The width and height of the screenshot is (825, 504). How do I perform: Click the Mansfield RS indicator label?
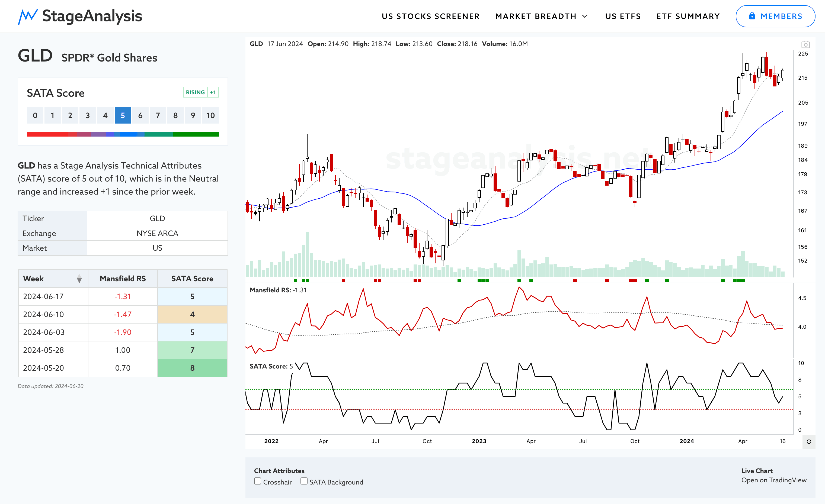pyautogui.click(x=278, y=290)
